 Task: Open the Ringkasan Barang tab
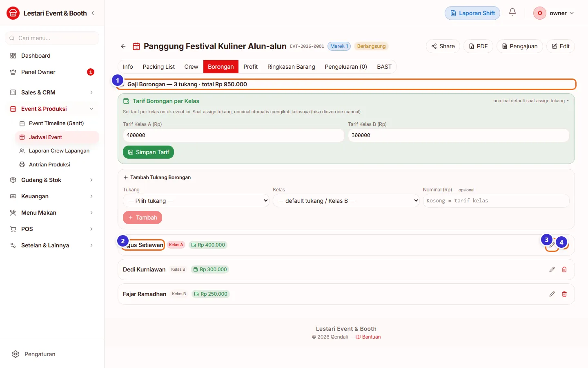(291, 67)
